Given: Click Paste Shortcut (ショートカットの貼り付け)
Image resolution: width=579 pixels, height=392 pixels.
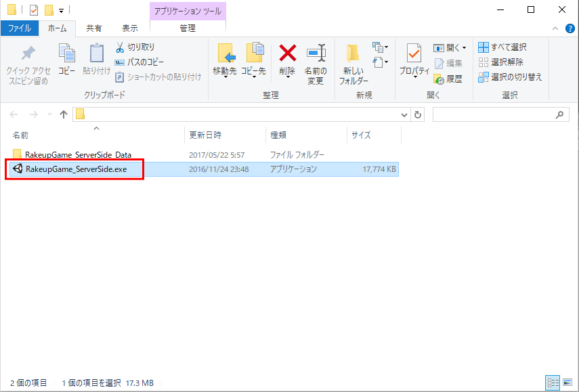Looking at the screenshot, I should 158,77.
